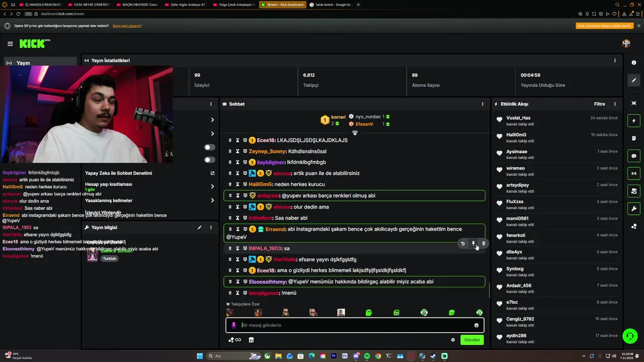Open a new browser tab with the plus button
This screenshot has width=644, height=362.
tap(358, 5)
